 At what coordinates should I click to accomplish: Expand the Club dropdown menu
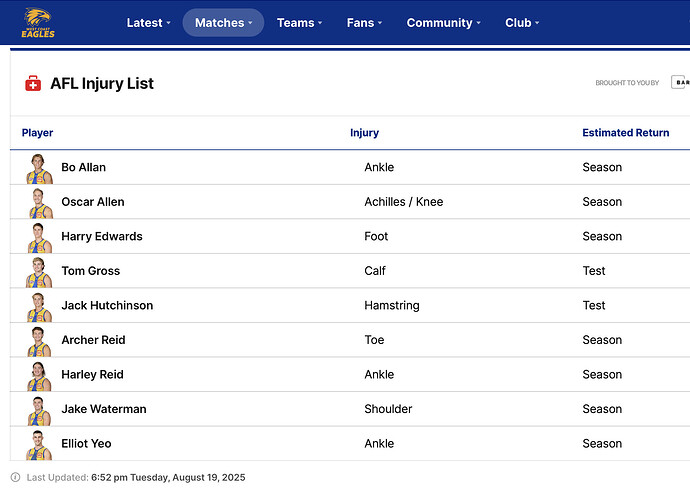522,23
